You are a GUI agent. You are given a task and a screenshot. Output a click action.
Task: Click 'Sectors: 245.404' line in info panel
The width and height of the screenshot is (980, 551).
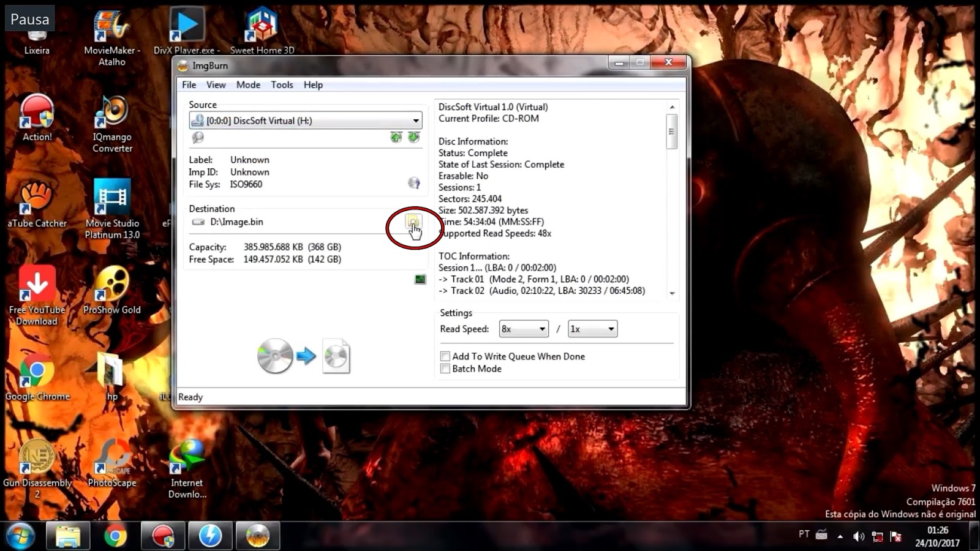click(x=470, y=199)
